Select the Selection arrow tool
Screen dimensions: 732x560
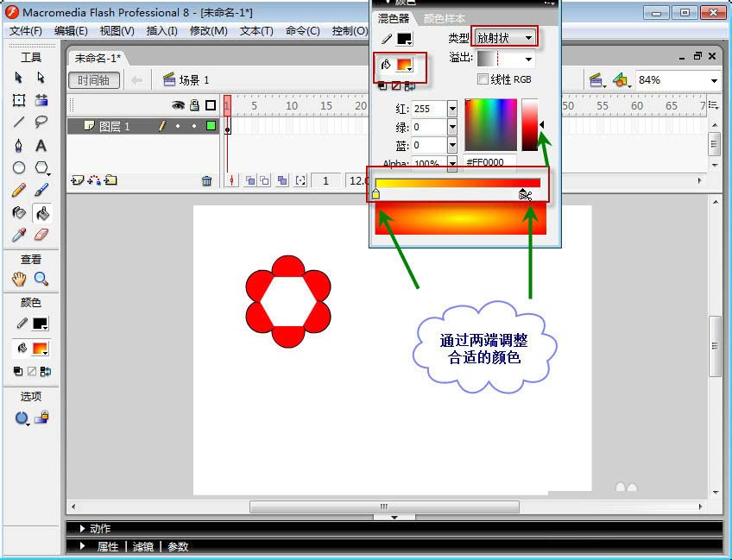[19, 77]
